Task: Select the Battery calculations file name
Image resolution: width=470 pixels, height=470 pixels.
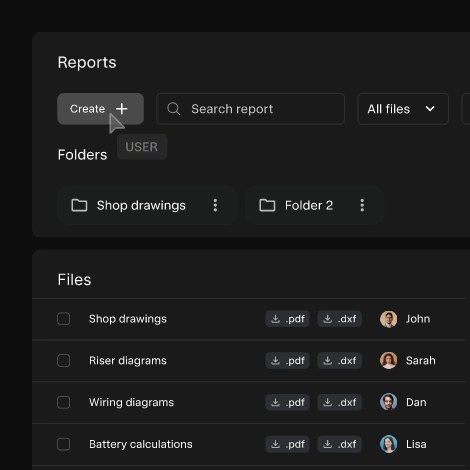Action: [141, 444]
